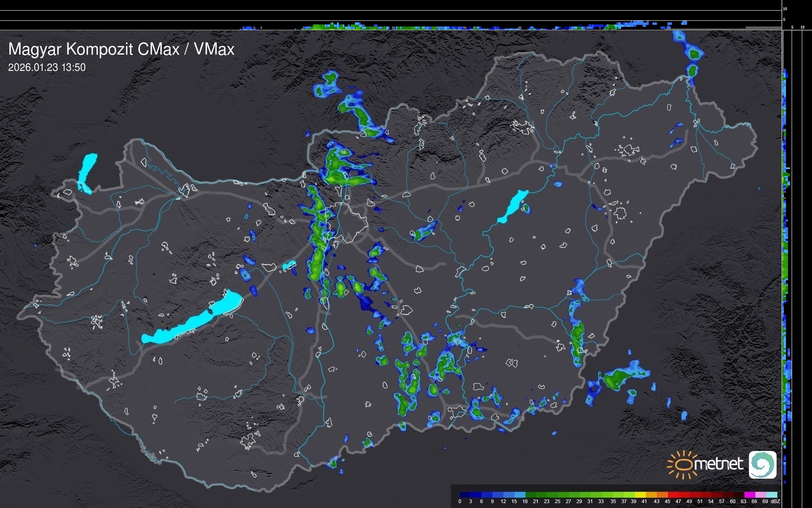The width and height of the screenshot is (812, 508).
Task: Click the 5 label above right side profile
Action: point(792,27)
